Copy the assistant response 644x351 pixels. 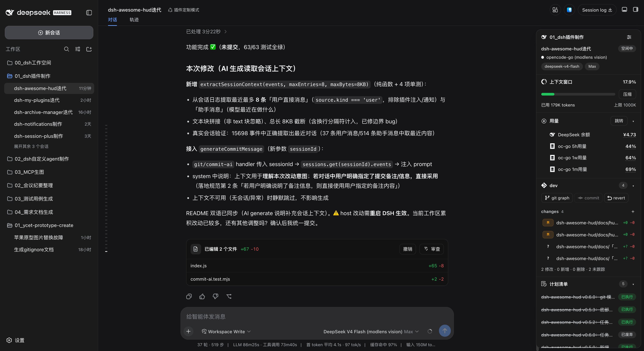pyautogui.click(x=189, y=296)
